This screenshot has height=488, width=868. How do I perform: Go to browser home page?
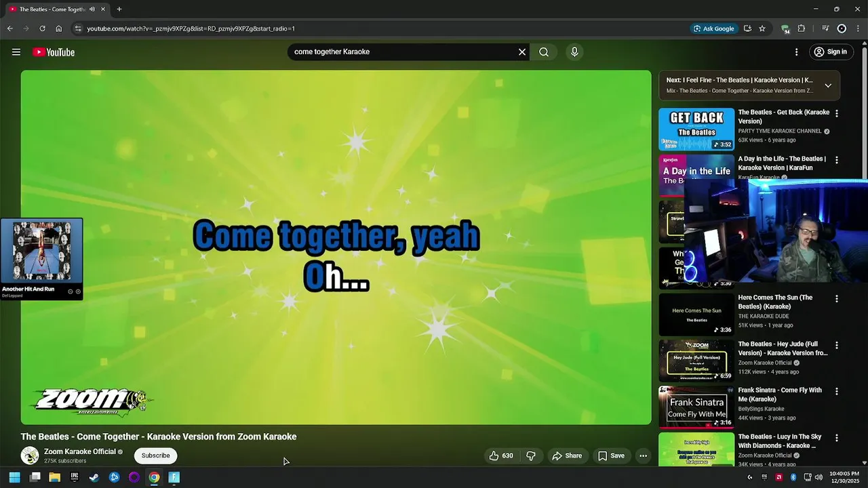[x=59, y=28]
